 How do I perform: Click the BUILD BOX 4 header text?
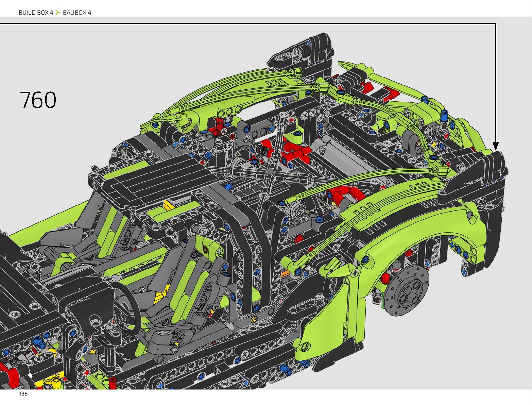tap(36, 13)
